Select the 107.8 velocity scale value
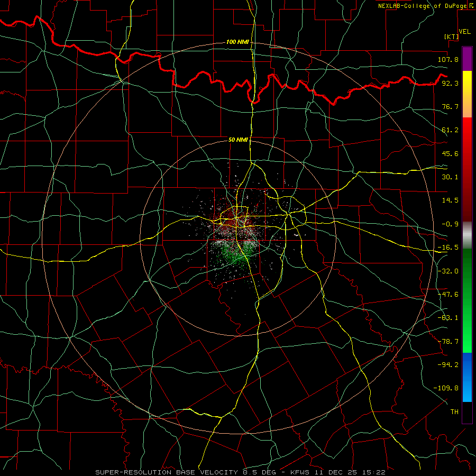476x476 pixels. pyautogui.click(x=448, y=59)
